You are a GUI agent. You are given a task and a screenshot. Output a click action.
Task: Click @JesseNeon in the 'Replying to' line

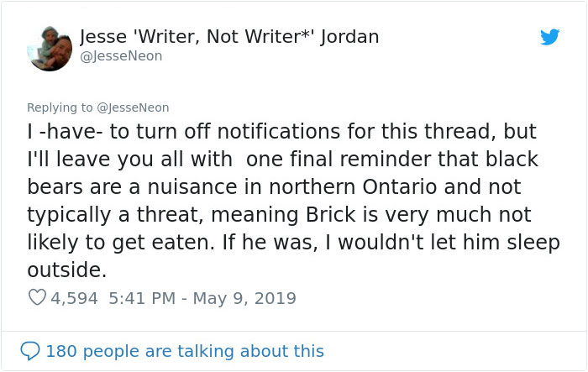[134, 107]
